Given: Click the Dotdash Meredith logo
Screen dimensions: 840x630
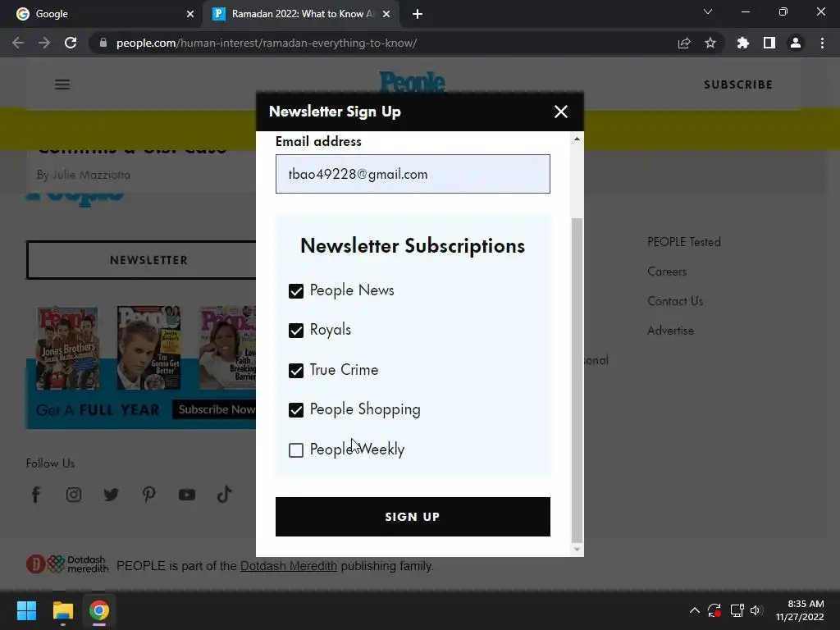Looking at the screenshot, I should click(67, 564).
